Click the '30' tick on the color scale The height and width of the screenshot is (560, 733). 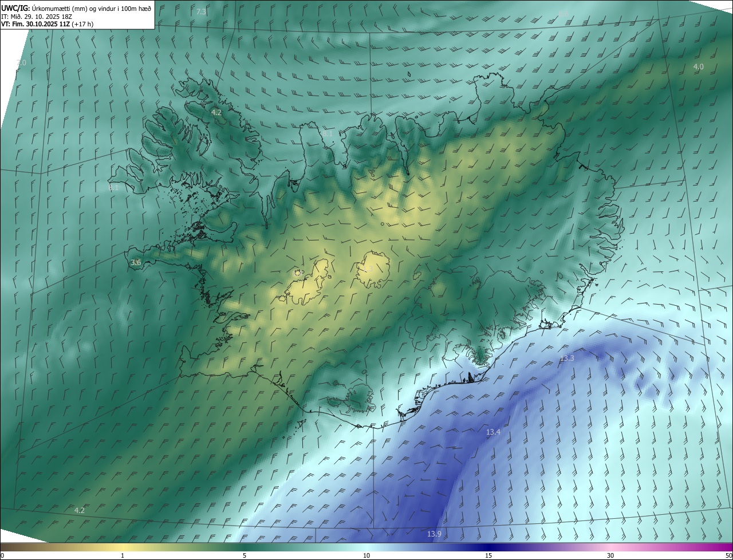tap(610, 555)
